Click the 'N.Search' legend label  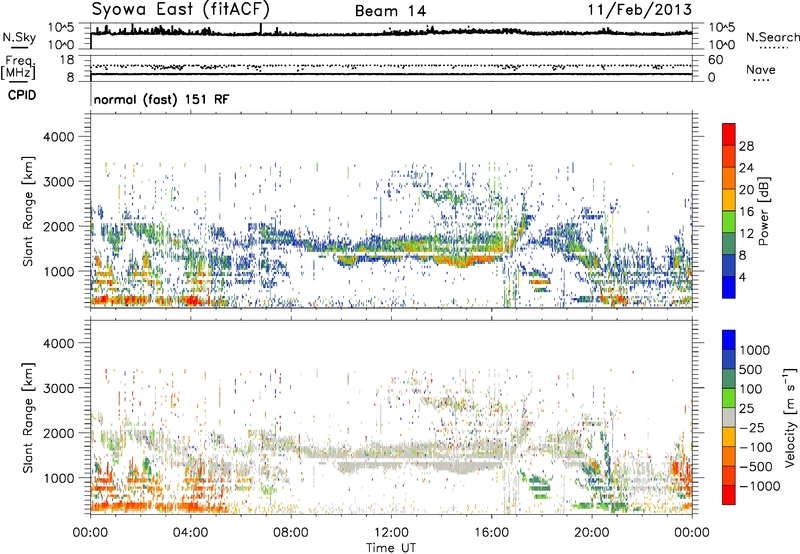pyautogui.click(x=772, y=37)
